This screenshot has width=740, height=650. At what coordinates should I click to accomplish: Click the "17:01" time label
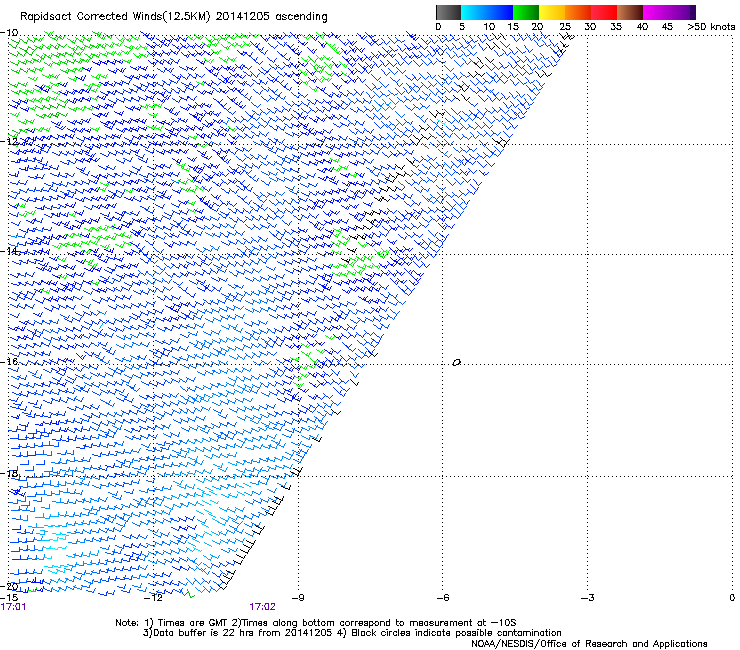13,607
